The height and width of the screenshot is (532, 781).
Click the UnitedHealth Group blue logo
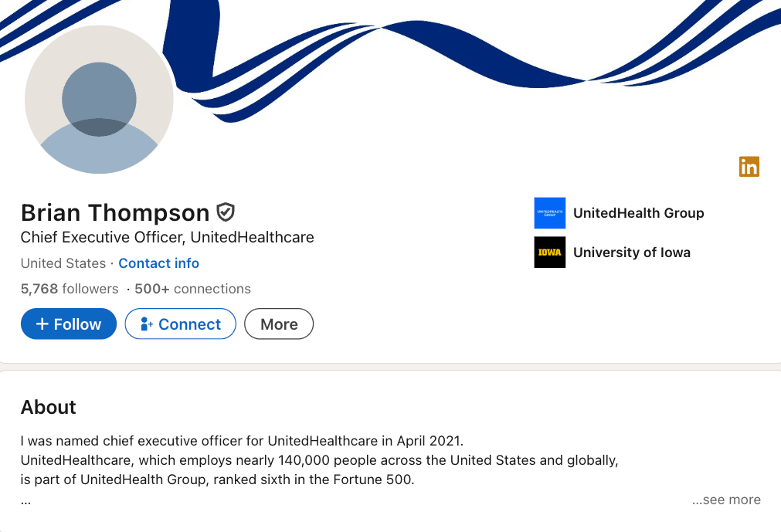click(x=550, y=213)
